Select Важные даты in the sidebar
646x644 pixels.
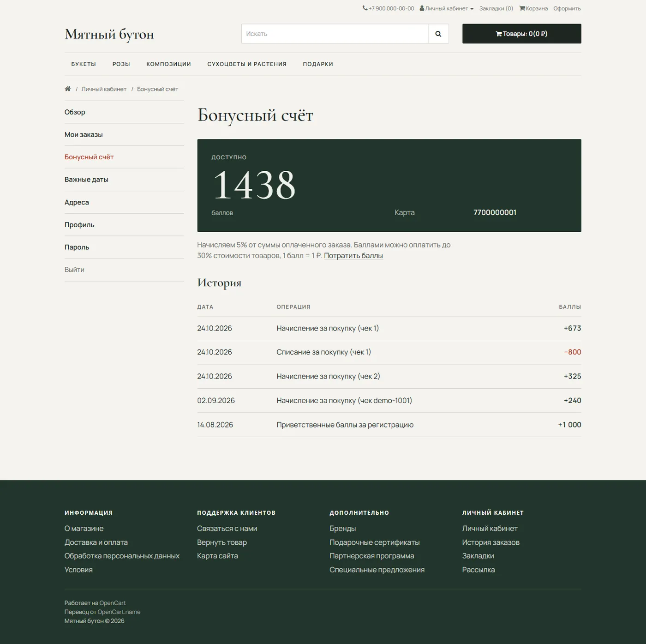coord(124,180)
